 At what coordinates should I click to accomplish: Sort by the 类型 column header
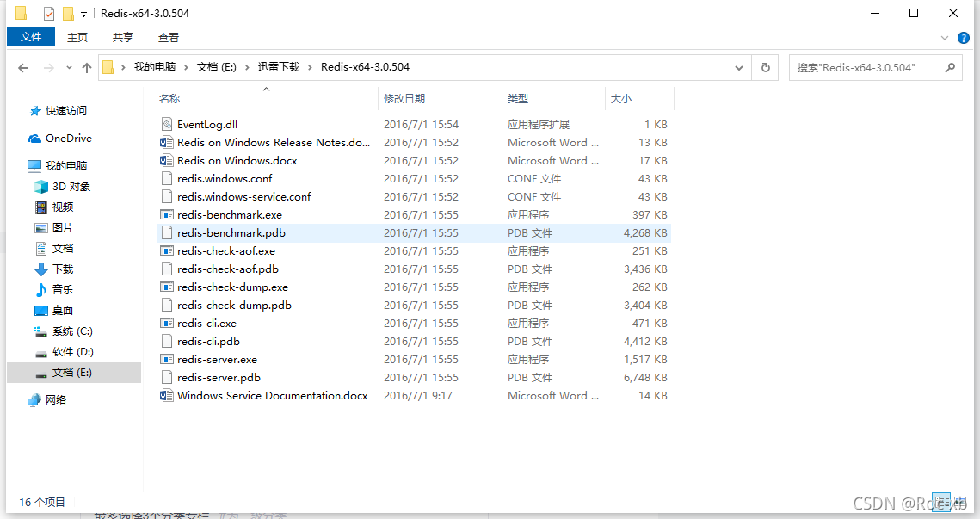click(x=517, y=98)
